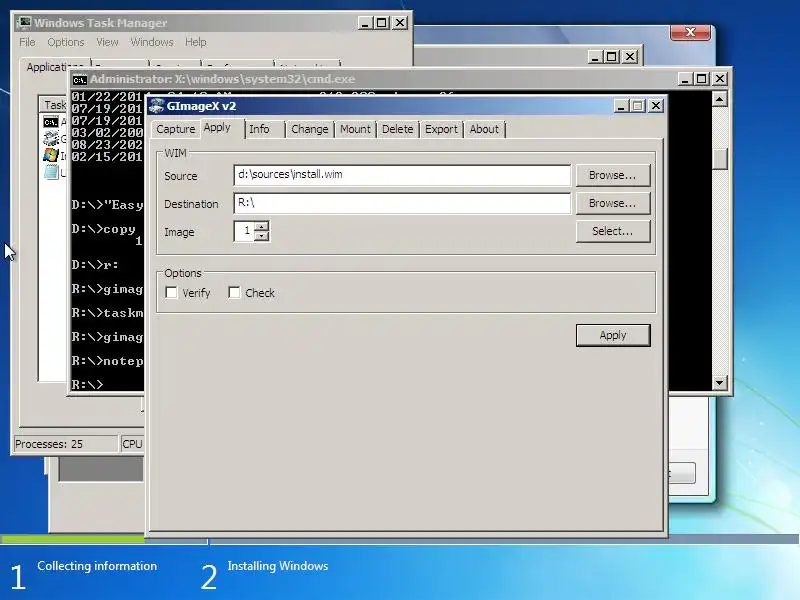Browse for the WIM source file
The height and width of the screenshot is (600, 800).
(x=613, y=175)
